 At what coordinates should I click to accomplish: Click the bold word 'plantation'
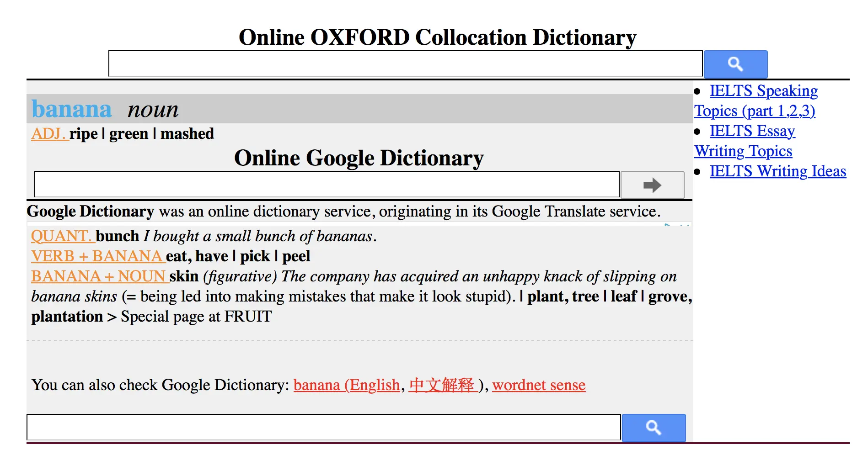pos(67,316)
